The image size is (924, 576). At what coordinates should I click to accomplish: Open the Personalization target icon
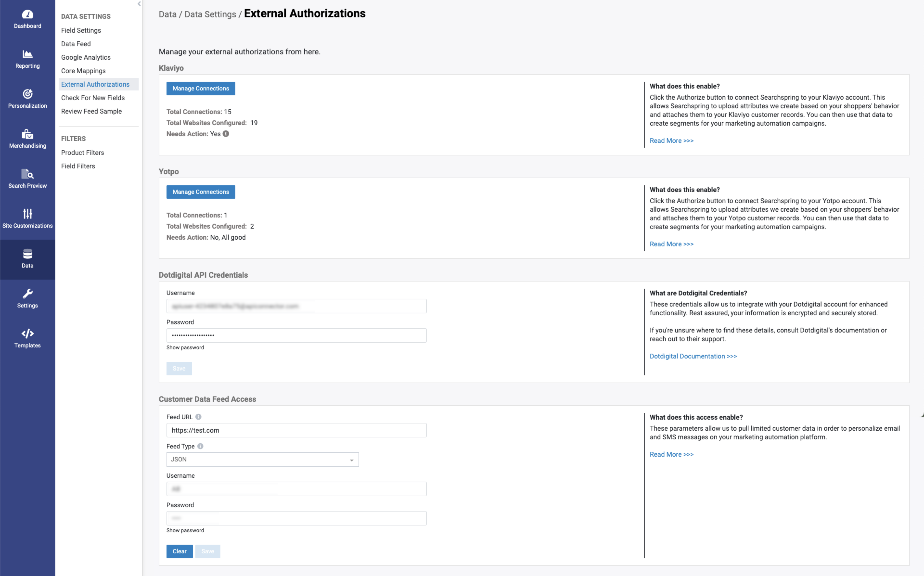(27, 94)
